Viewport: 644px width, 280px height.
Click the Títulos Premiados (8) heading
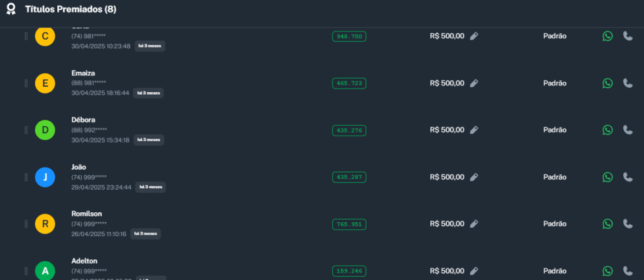pyautogui.click(x=70, y=10)
